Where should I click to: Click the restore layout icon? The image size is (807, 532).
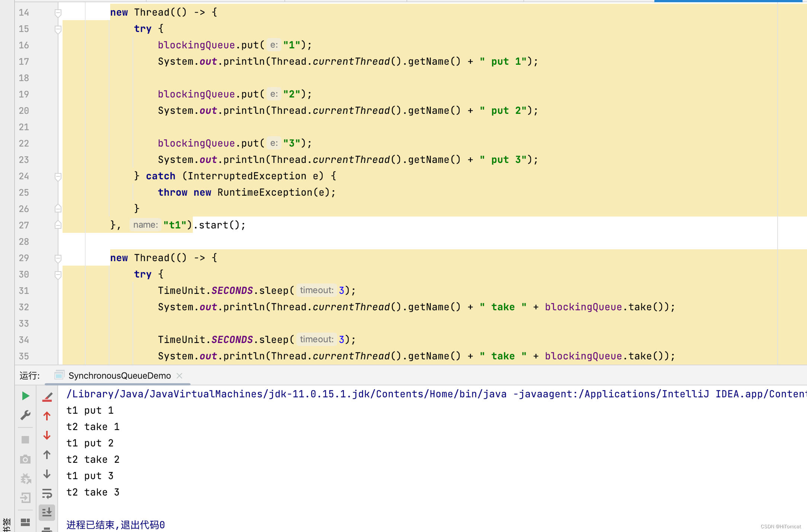click(25, 522)
